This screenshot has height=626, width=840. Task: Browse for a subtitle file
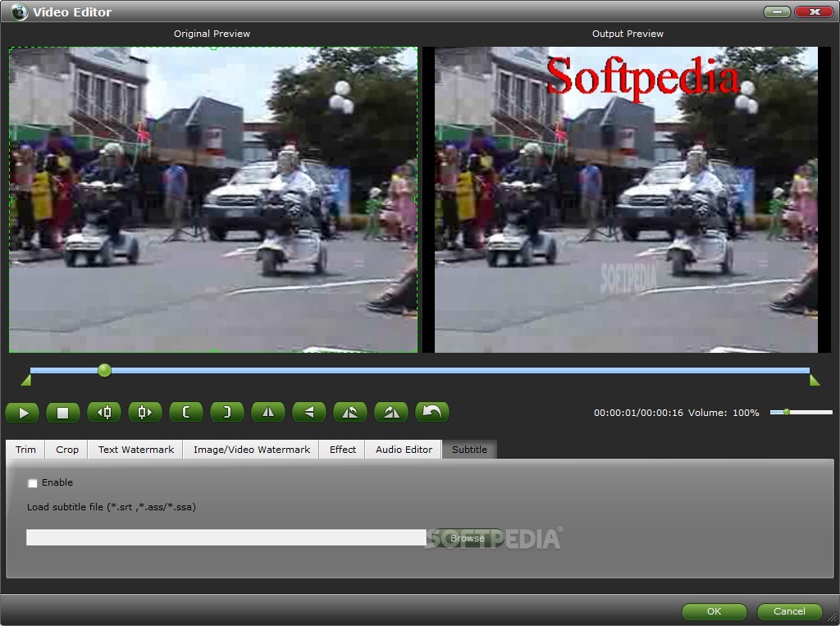[x=467, y=538]
